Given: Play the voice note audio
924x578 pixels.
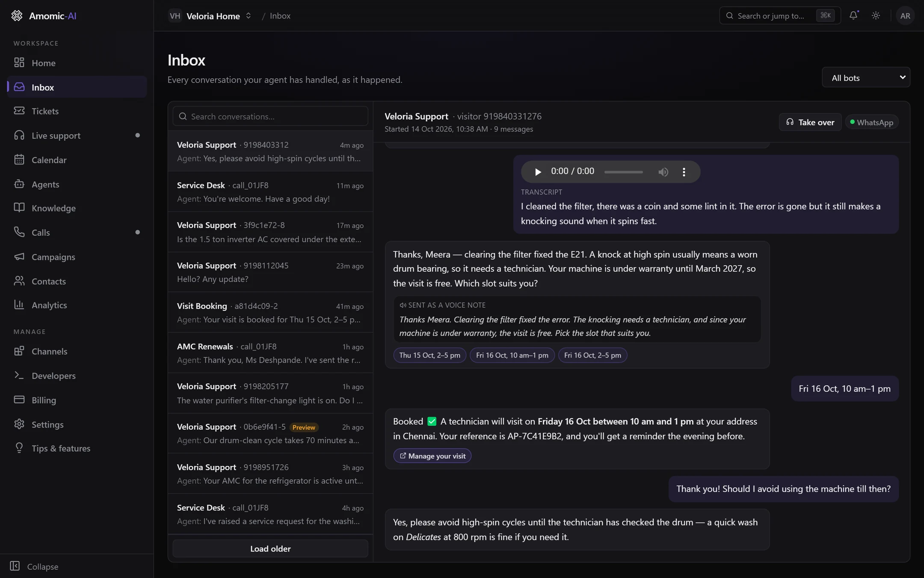Looking at the screenshot, I should click(x=538, y=172).
